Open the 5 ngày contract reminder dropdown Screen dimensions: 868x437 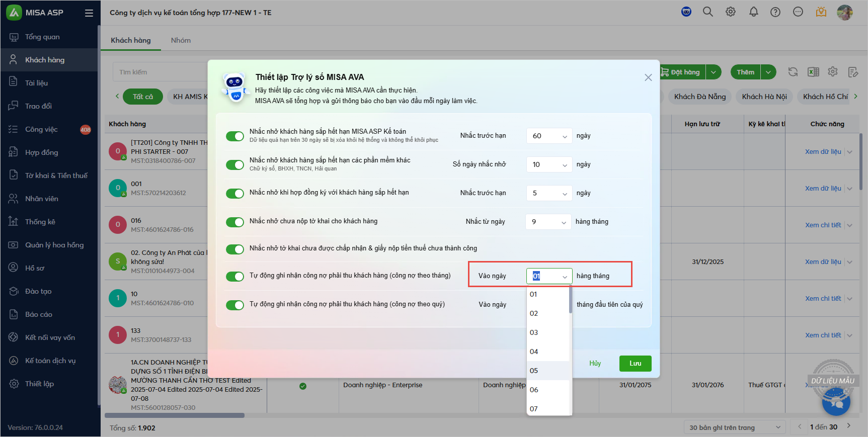[549, 193]
